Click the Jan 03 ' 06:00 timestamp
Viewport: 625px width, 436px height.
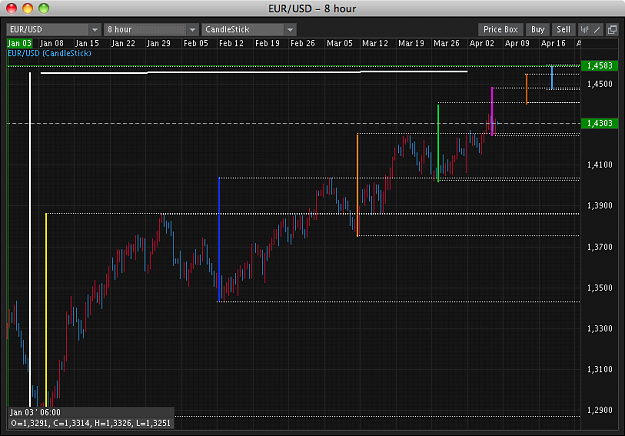tap(35, 412)
